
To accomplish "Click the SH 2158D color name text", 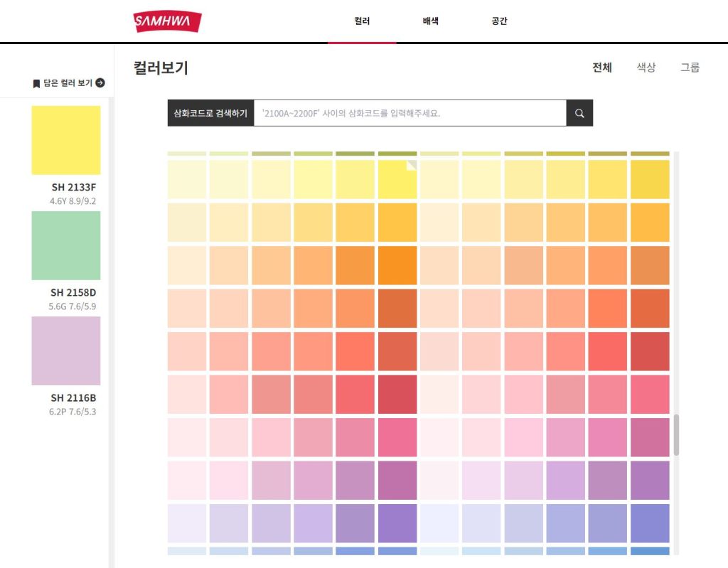I will pyautogui.click(x=73, y=292).
